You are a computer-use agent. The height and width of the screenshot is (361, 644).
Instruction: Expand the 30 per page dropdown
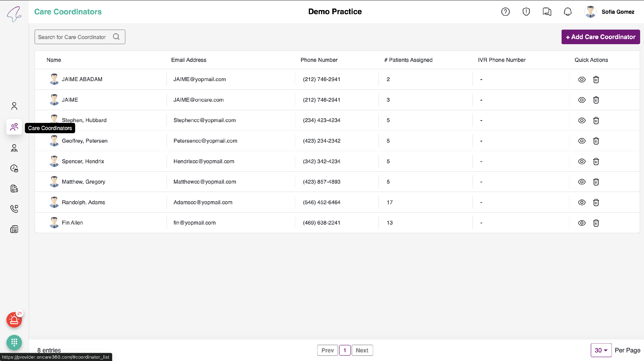click(x=601, y=350)
